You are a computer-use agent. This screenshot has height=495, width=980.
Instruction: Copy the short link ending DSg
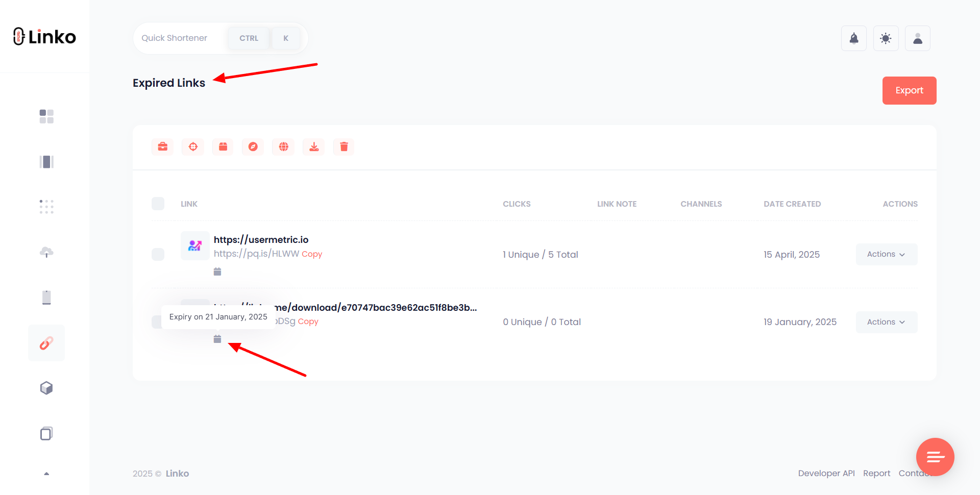click(x=308, y=321)
